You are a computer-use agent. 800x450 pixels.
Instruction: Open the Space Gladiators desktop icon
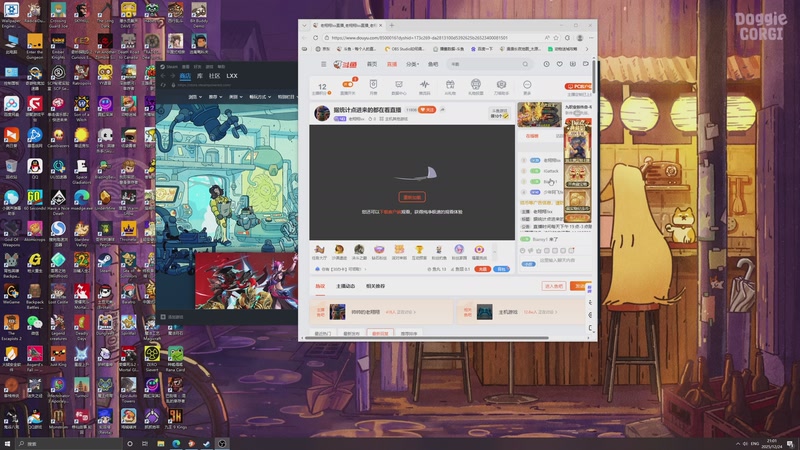82,167
